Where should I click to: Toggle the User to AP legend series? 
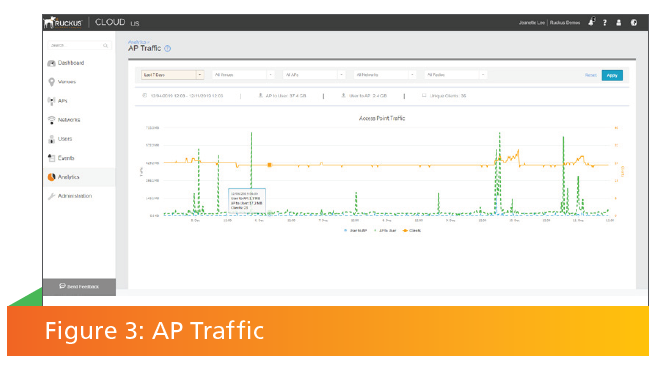[355, 231]
